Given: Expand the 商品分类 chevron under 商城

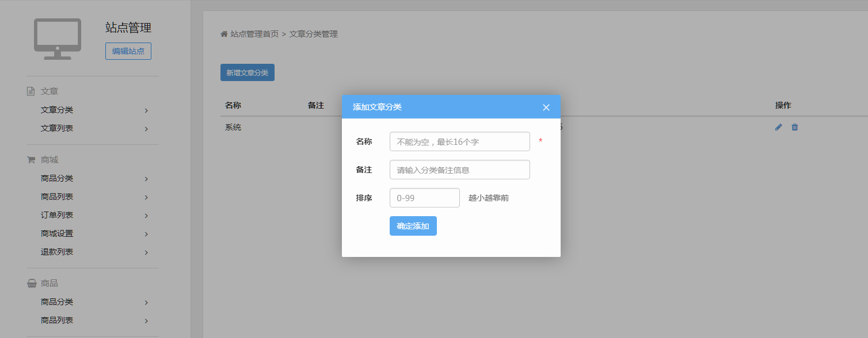Looking at the screenshot, I should click(x=146, y=179).
